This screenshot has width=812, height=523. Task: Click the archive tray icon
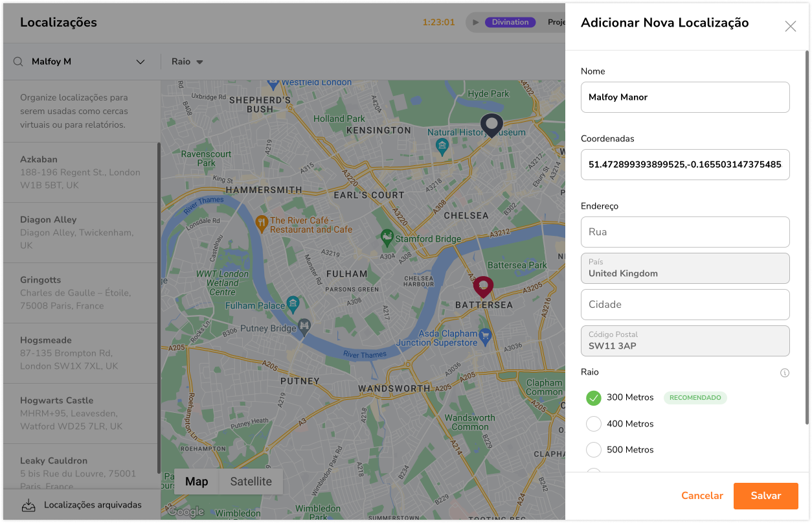(28, 505)
